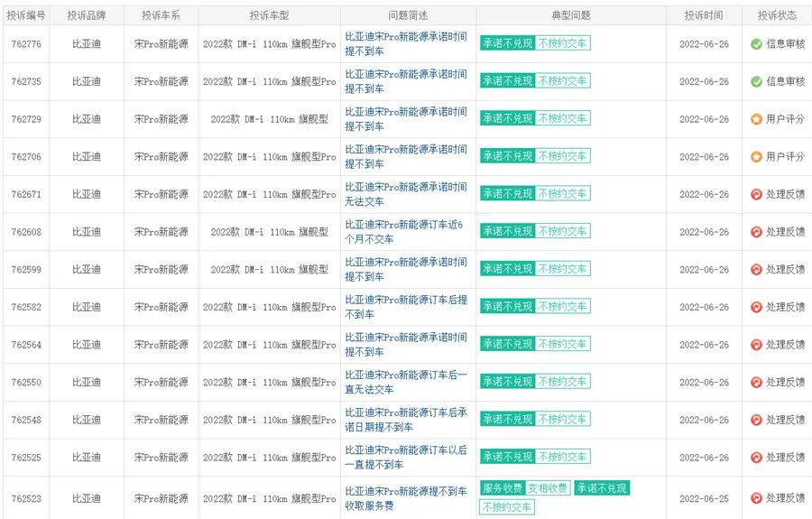Screen dimensions: 812x519
Task: Click the 不按约交车 tag in row 762523
Action: point(507,506)
